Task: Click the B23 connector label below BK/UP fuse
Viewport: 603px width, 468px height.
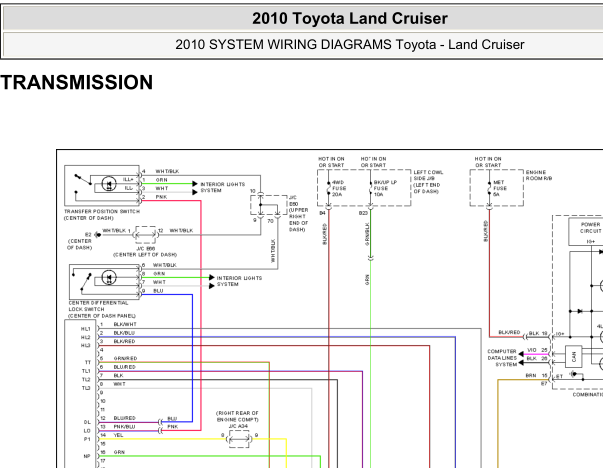Action: (x=363, y=213)
